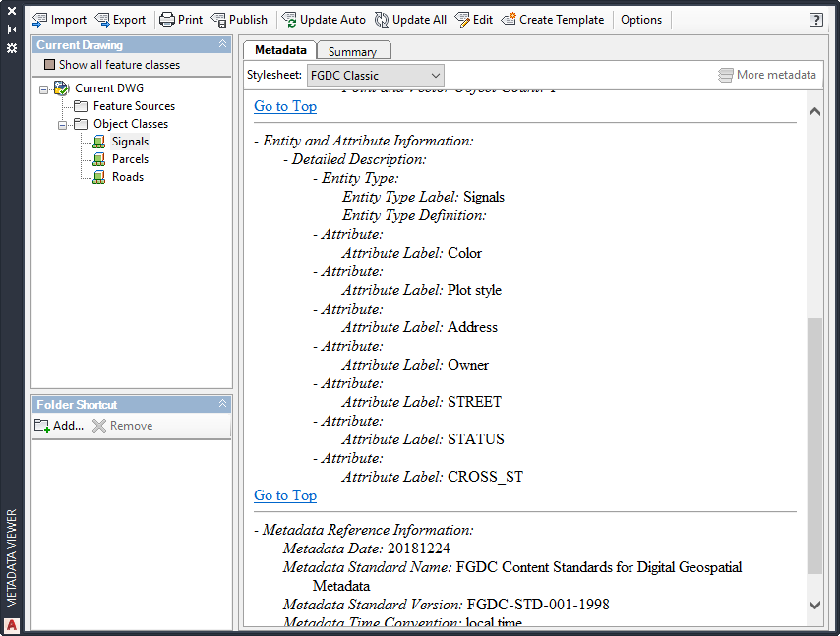Collapse the Object Classes tree node
Image resolution: width=840 pixels, height=636 pixels.
coord(63,125)
